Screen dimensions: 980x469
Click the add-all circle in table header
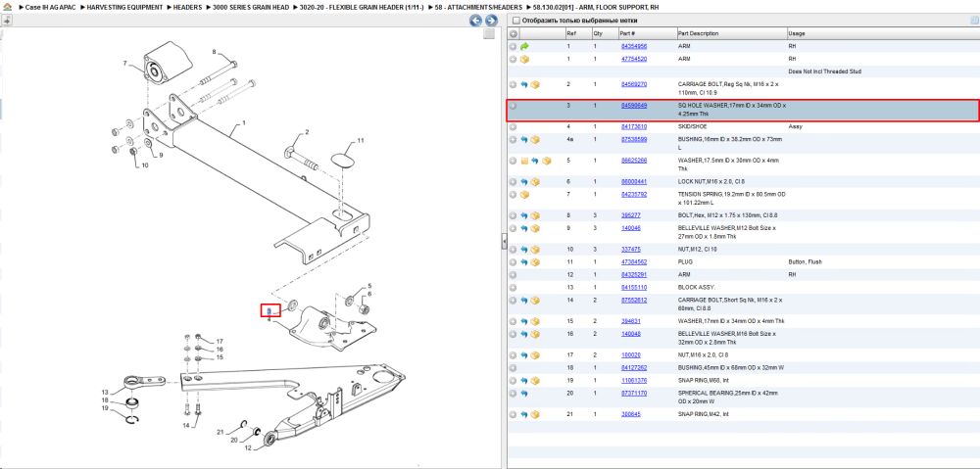(x=514, y=33)
